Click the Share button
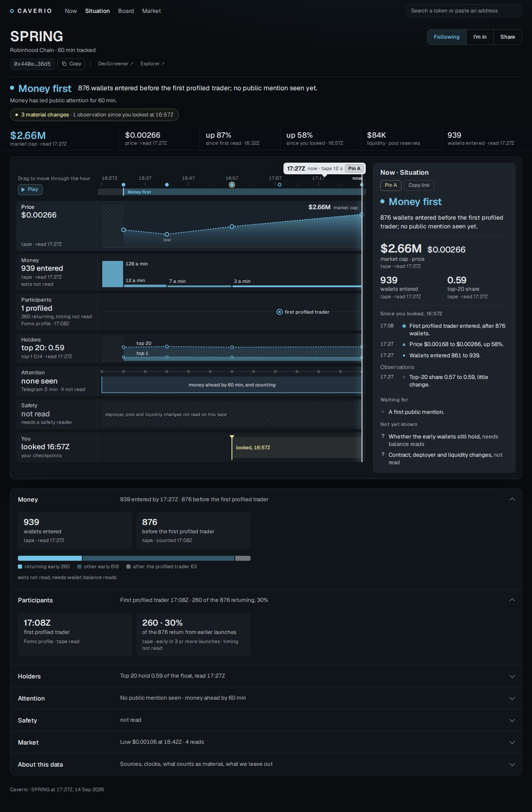Screen dimensions: 532x812 (x=507, y=37)
